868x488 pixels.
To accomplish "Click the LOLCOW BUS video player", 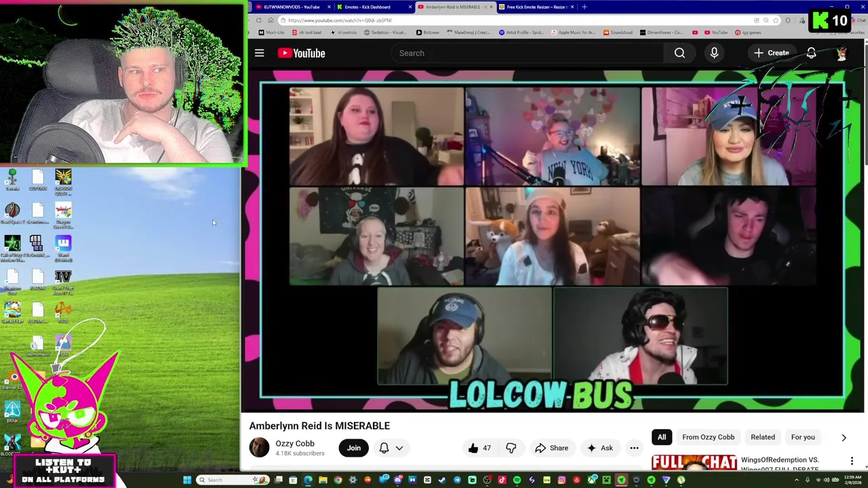I will point(553,241).
